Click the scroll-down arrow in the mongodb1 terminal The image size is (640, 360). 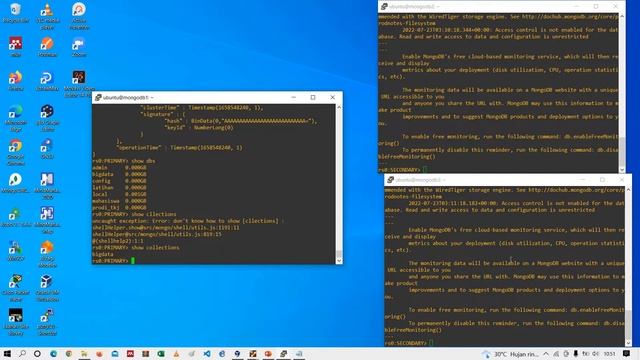(x=339, y=261)
